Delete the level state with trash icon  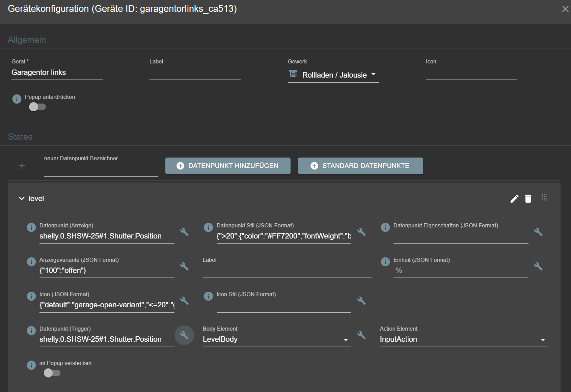tap(528, 199)
